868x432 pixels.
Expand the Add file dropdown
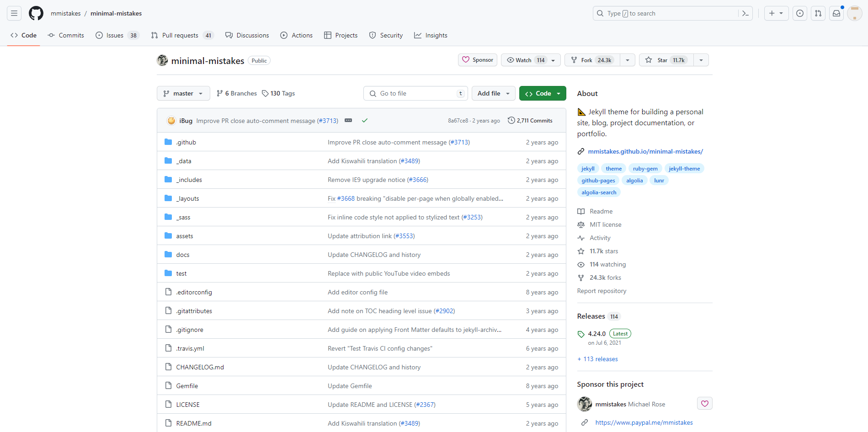494,93
